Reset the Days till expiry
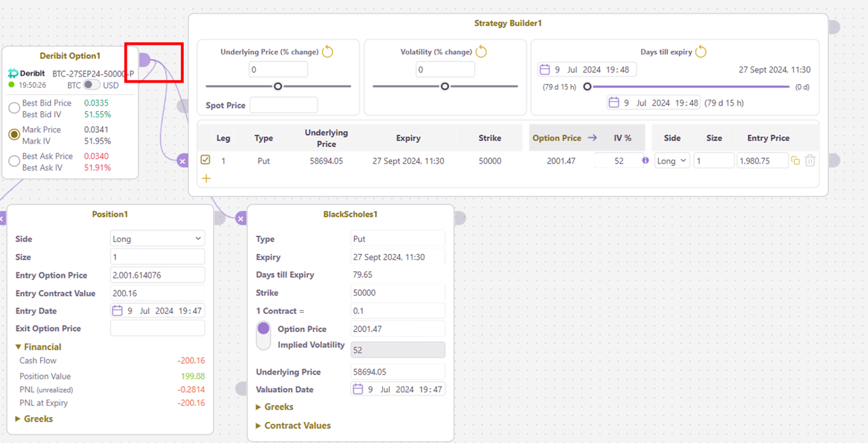The height and width of the screenshot is (443, 868). (x=701, y=51)
